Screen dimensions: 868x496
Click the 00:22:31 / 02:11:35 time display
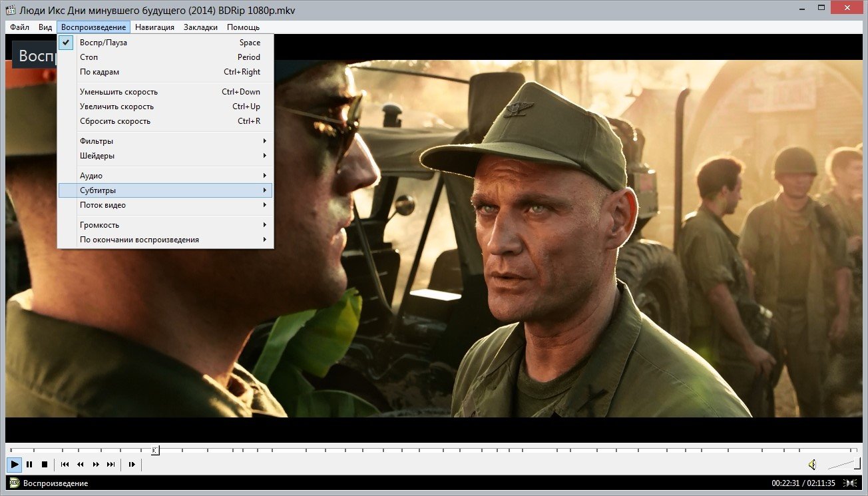803,483
